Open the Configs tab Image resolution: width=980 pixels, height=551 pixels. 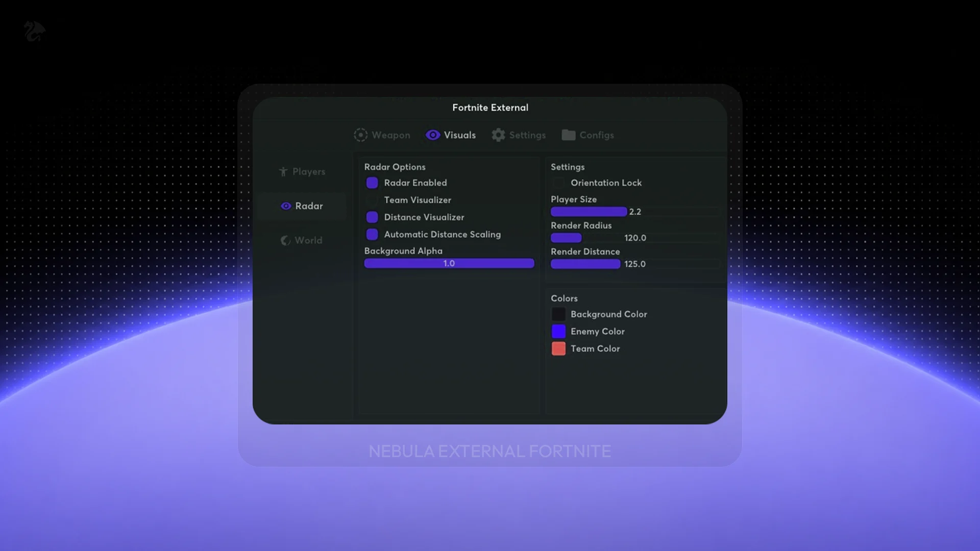(x=588, y=135)
